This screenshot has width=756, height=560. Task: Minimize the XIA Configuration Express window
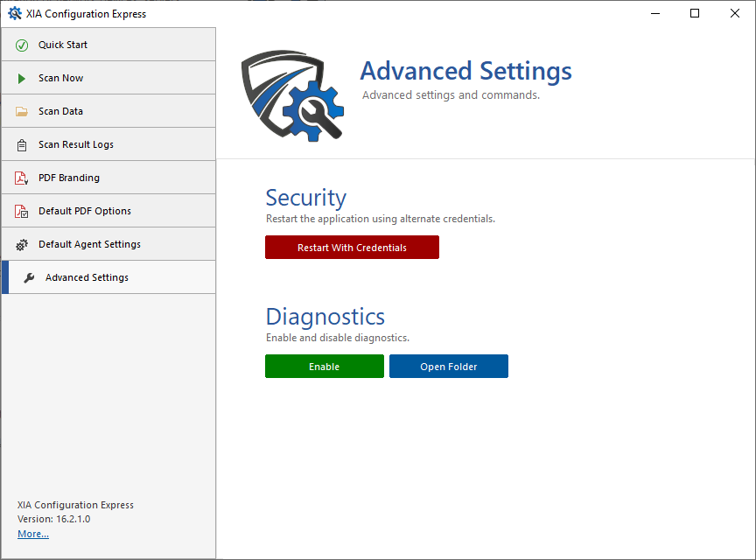[x=655, y=13]
